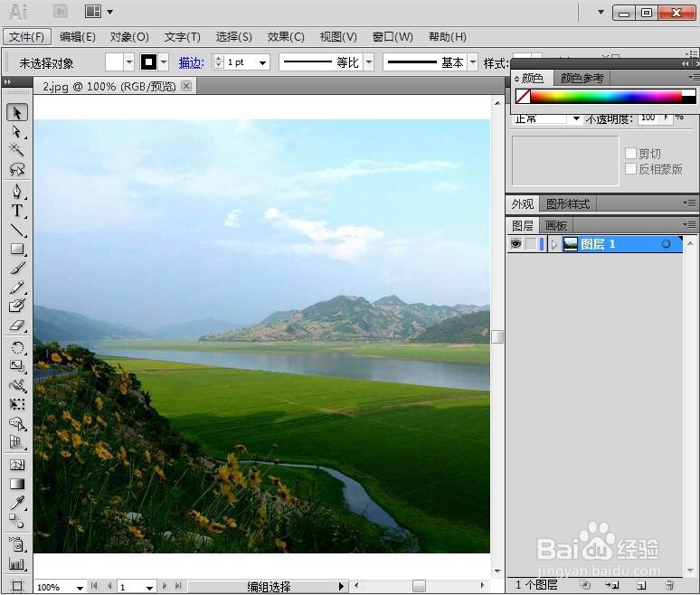This screenshot has height=595, width=700.
Task: Select the Gradient tool
Action: pyautogui.click(x=17, y=484)
